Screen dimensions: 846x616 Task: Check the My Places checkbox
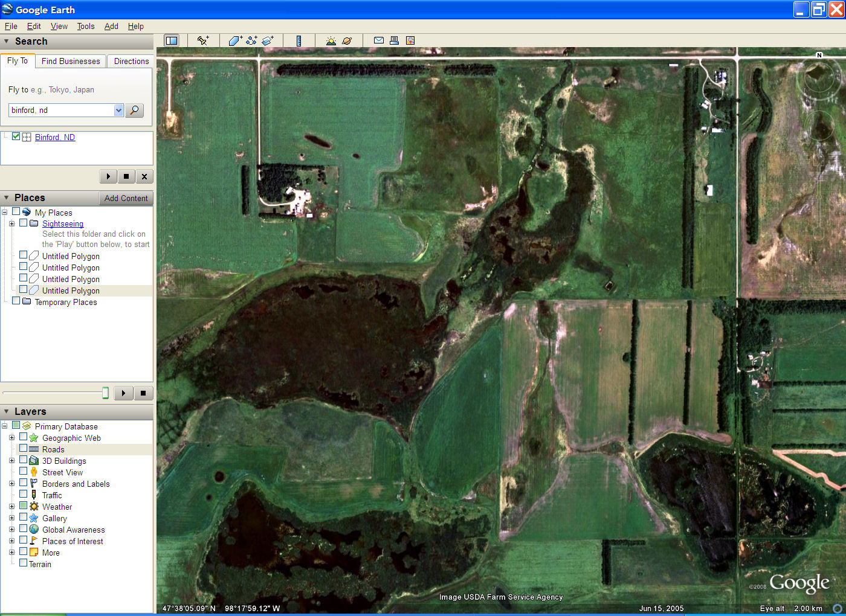16,211
